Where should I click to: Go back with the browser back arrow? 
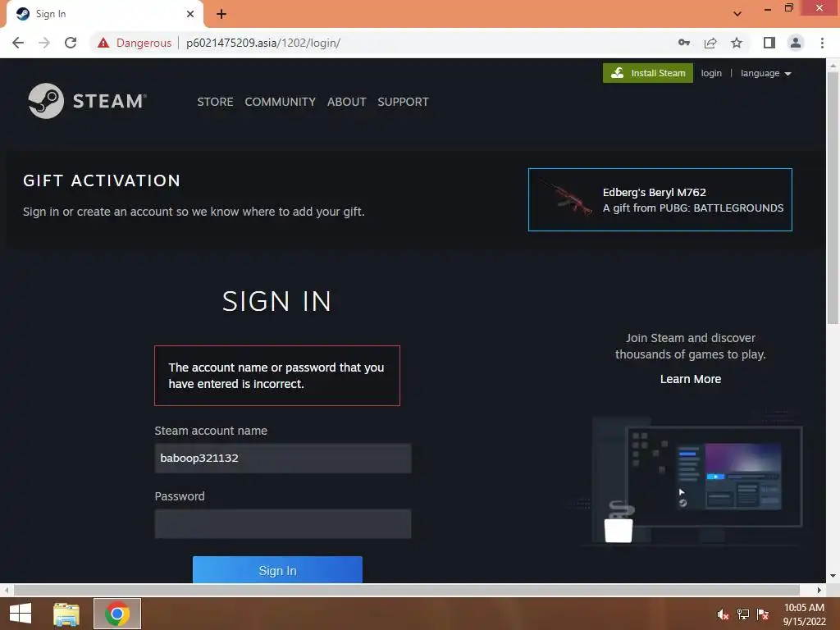coord(18,43)
